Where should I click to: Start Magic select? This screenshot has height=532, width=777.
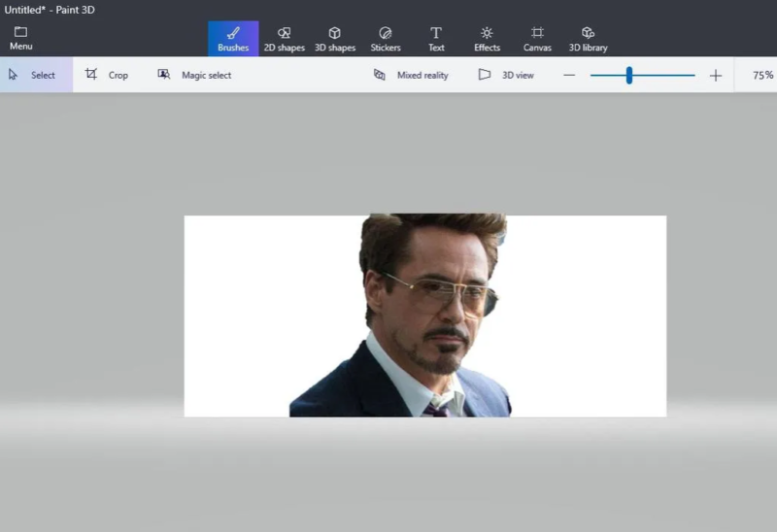[x=194, y=75]
